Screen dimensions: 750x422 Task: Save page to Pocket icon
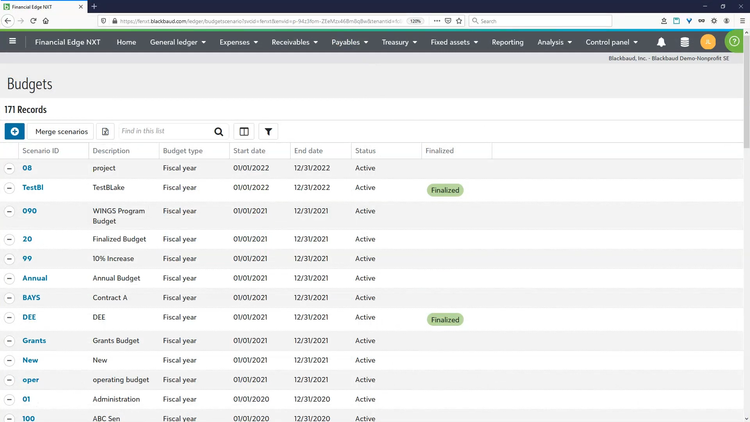[448, 21]
